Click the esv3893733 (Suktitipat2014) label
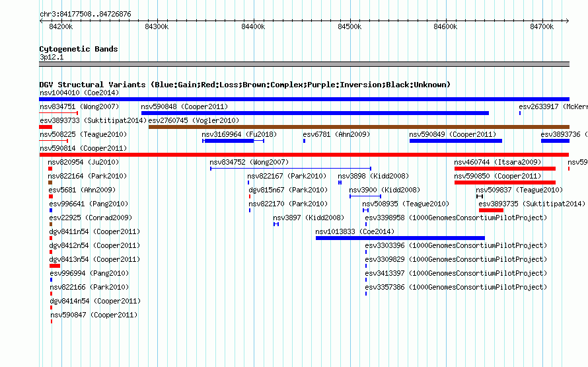The width and height of the screenshot is (588, 367). click(x=93, y=120)
